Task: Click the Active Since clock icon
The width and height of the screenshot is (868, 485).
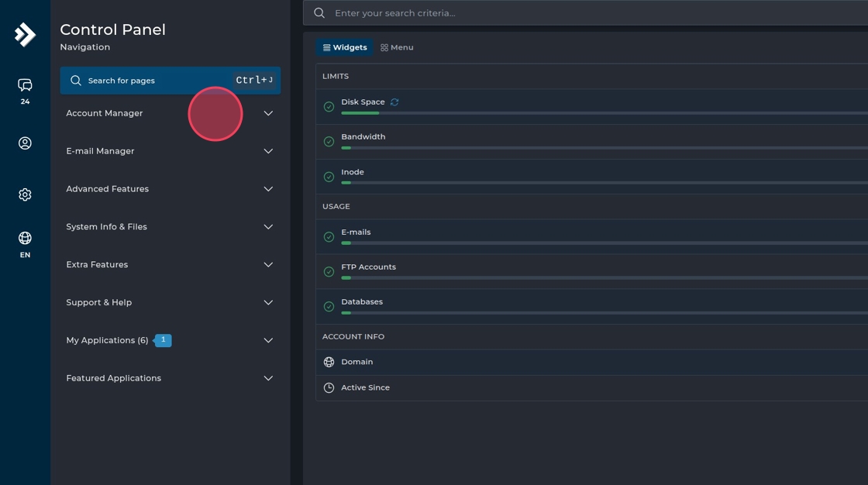Action: [329, 387]
